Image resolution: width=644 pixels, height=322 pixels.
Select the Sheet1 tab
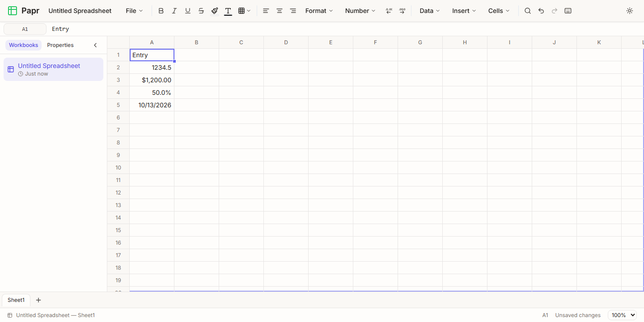coord(16,300)
